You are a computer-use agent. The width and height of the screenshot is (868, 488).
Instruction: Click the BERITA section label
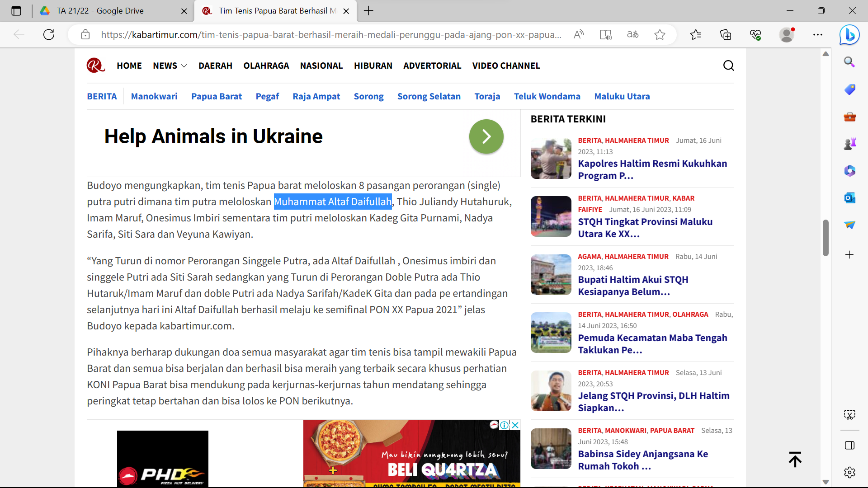(x=102, y=96)
